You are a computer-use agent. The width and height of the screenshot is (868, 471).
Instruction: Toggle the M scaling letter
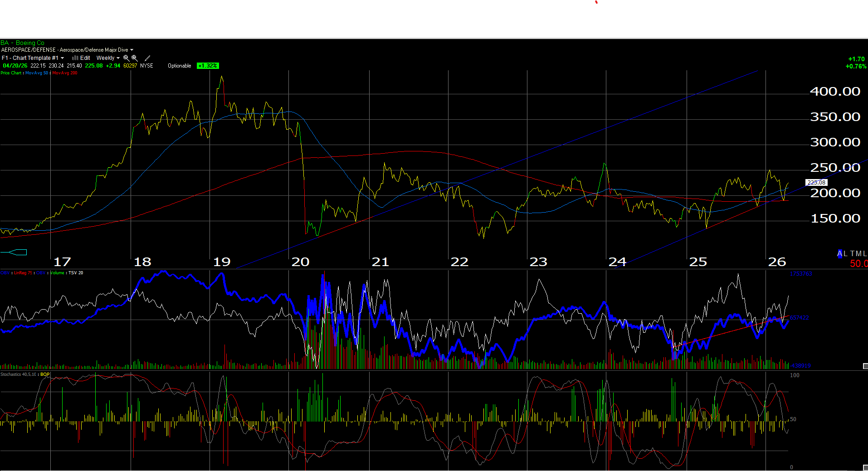coord(858,253)
